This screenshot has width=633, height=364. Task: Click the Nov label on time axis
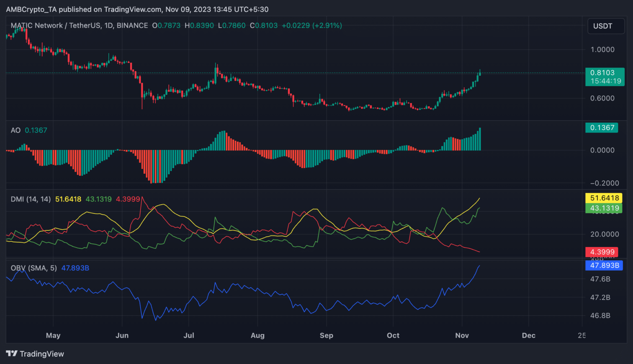click(x=462, y=336)
